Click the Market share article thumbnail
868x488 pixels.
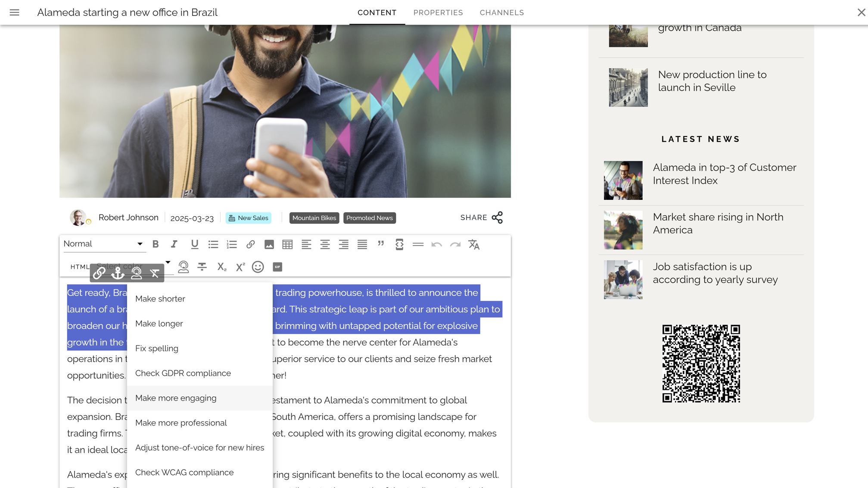click(x=623, y=230)
